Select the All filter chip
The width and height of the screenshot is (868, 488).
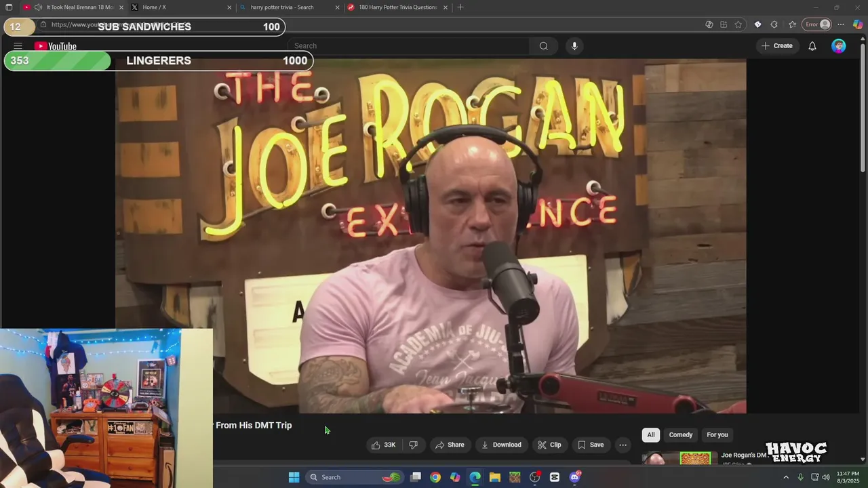pos(651,435)
